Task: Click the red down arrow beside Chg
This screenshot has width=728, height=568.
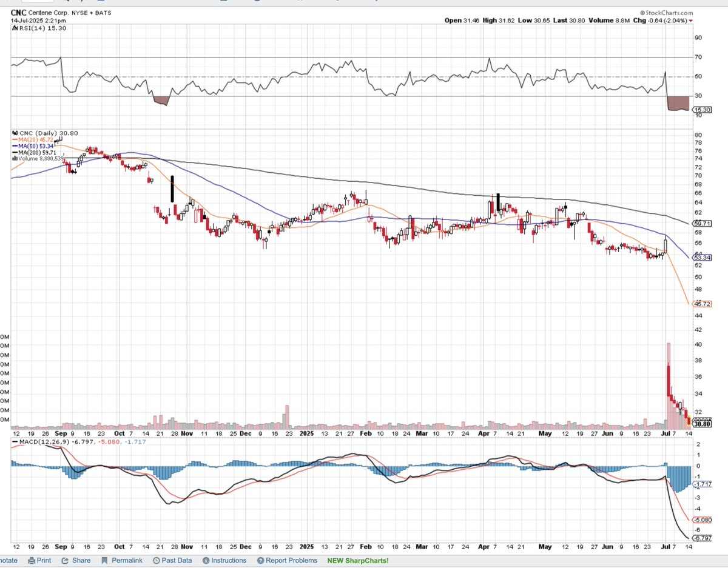Action: click(690, 21)
